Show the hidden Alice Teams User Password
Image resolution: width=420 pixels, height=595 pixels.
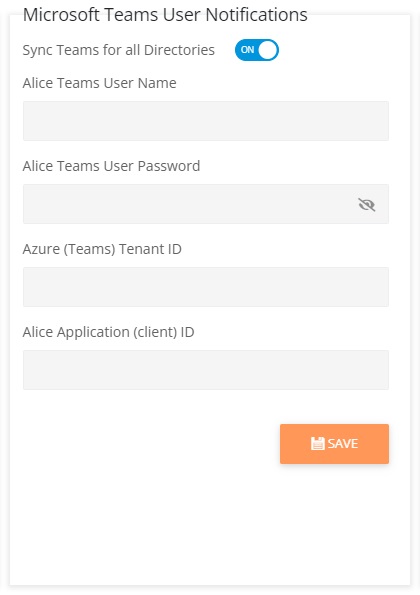[x=367, y=205]
